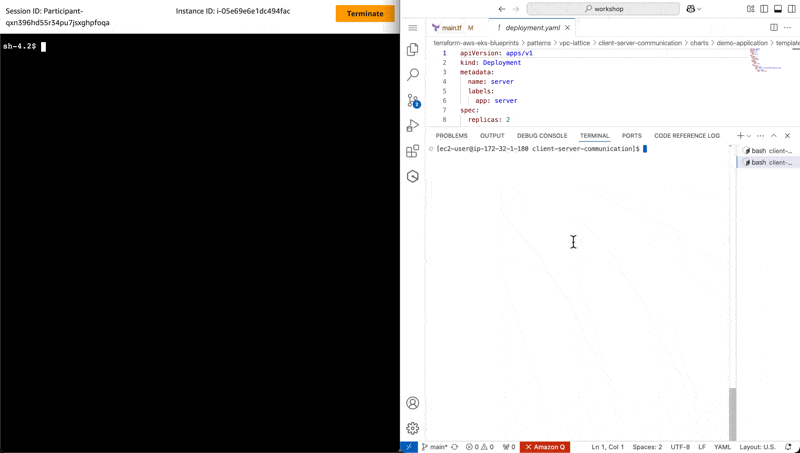Open the DEBUG CONSOLE panel tab

click(542, 136)
